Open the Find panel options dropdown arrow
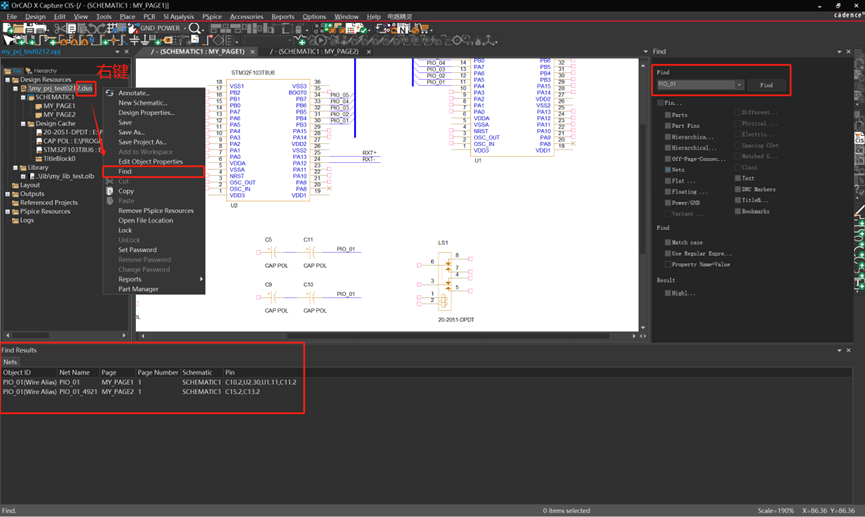The width and height of the screenshot is (865, 517). [839, 51]
